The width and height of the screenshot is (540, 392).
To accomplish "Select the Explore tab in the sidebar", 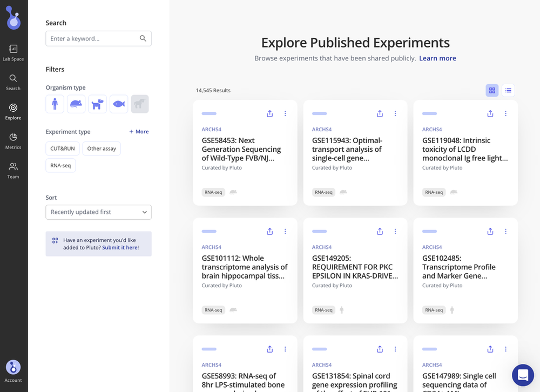I will 13,111.
